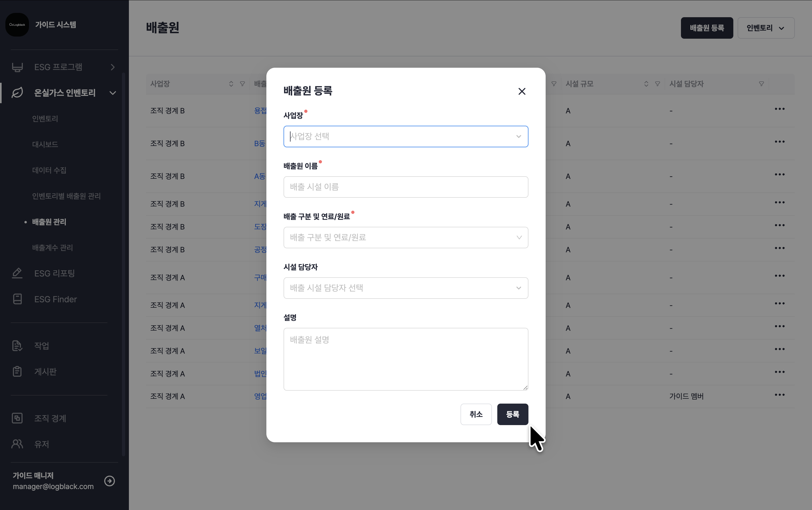The height and width of the screenshot is (510, 812).
Task: Open the 배출 시설 담당자 선택 dropdown
Action: (x=405, y=288)
